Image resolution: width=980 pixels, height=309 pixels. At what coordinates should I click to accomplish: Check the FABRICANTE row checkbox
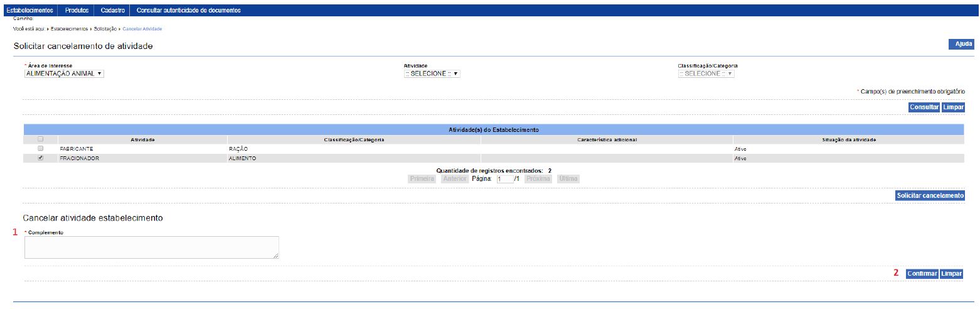[41, 149]
